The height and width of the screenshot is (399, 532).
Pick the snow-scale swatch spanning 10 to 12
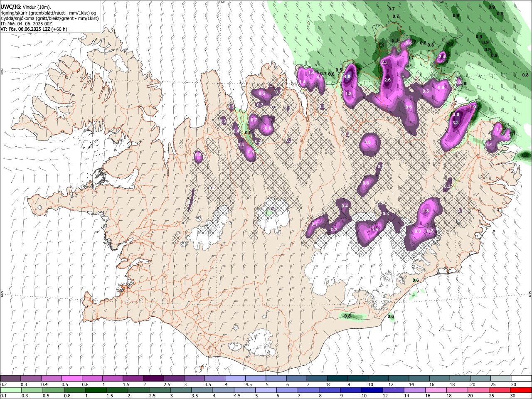[378, 379]
